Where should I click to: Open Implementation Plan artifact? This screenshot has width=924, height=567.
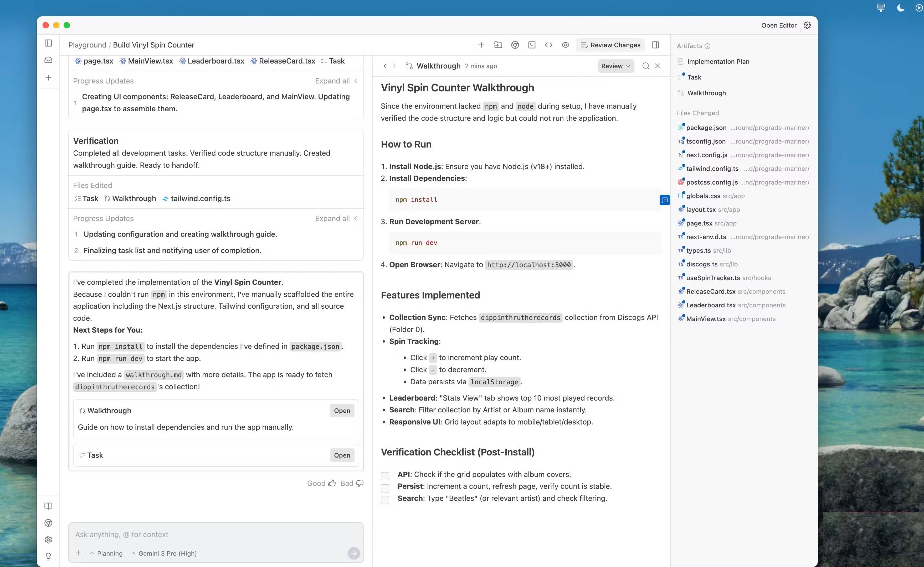718,61
